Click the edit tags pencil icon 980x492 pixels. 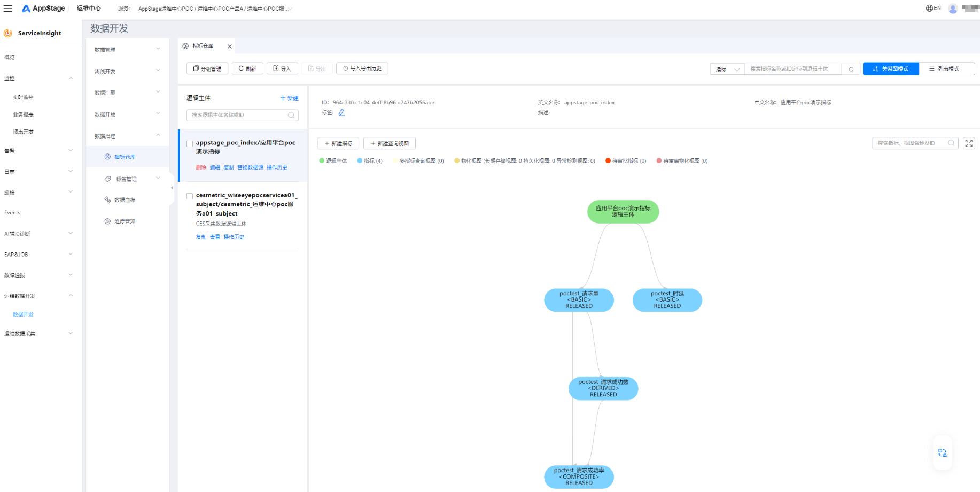click(x=341, y=113)
